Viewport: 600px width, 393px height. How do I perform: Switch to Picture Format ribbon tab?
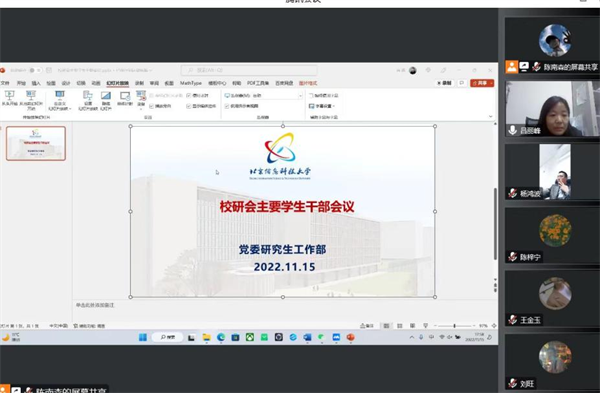[x=308, y=83]
